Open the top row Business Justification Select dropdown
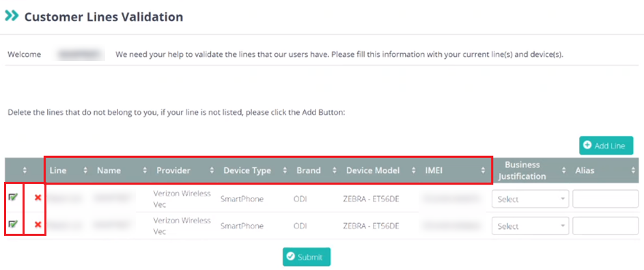The height and width of the screenshot is (270, 644). 530,199
